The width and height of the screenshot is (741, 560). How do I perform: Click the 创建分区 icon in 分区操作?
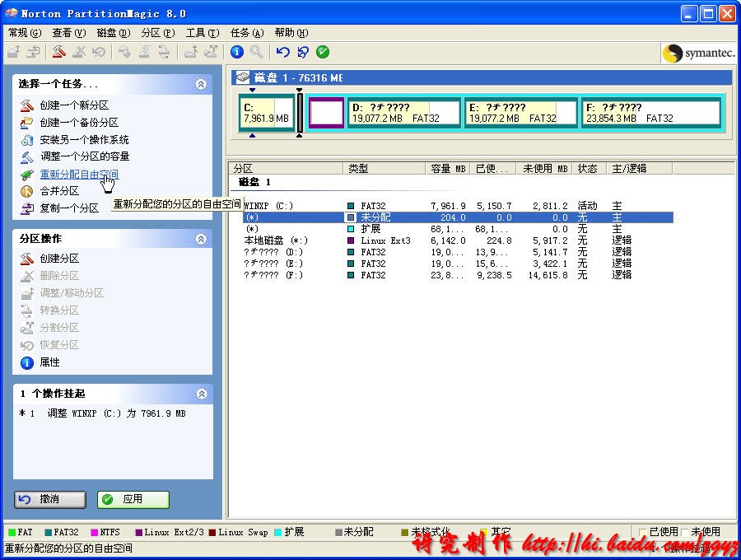pos(27,259)
